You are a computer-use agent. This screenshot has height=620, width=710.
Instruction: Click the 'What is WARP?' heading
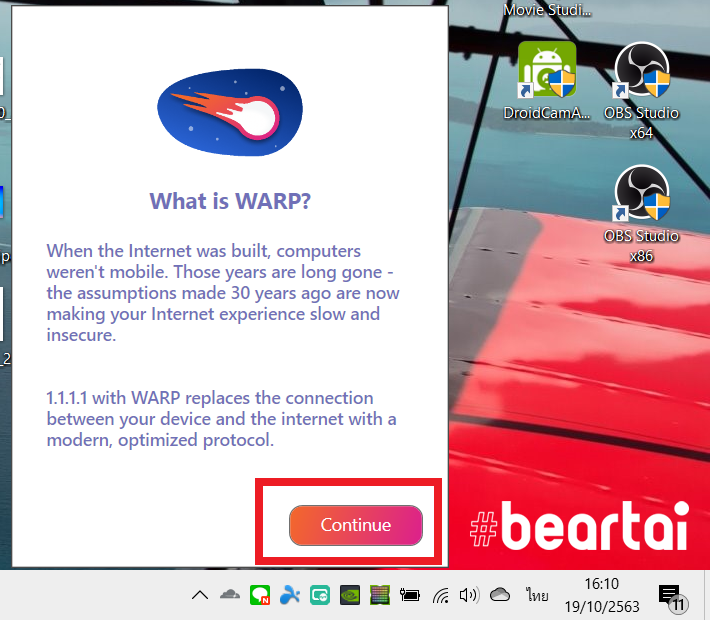click(230, 201)
